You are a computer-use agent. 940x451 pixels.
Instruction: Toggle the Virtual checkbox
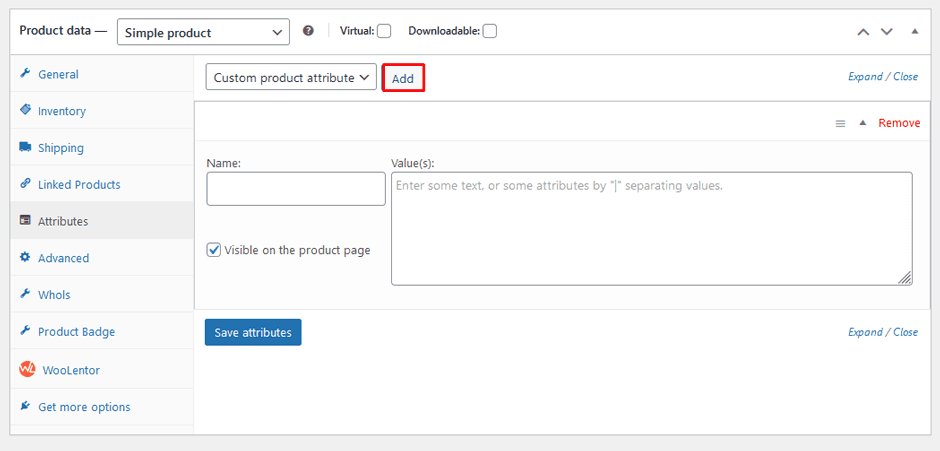[384, 31]
